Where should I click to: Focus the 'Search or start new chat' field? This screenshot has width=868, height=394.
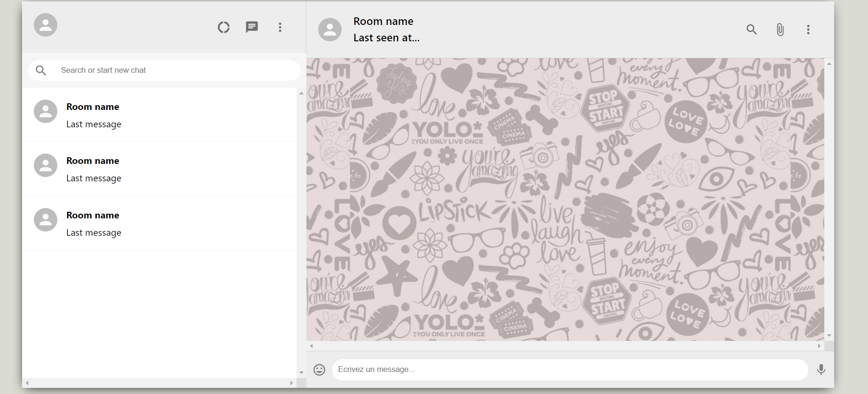[174, 70]
